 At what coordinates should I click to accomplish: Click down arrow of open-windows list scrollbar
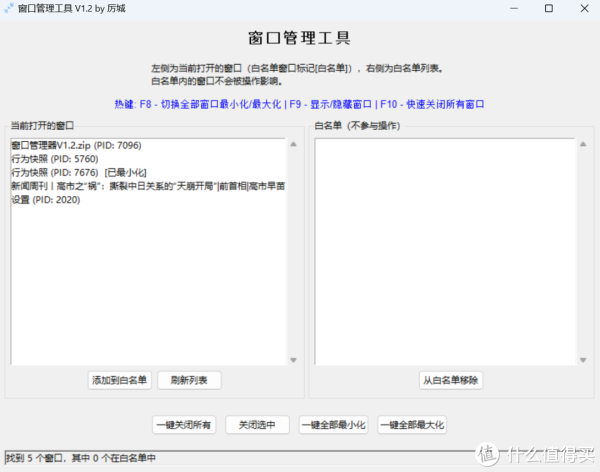pos(293,360)
